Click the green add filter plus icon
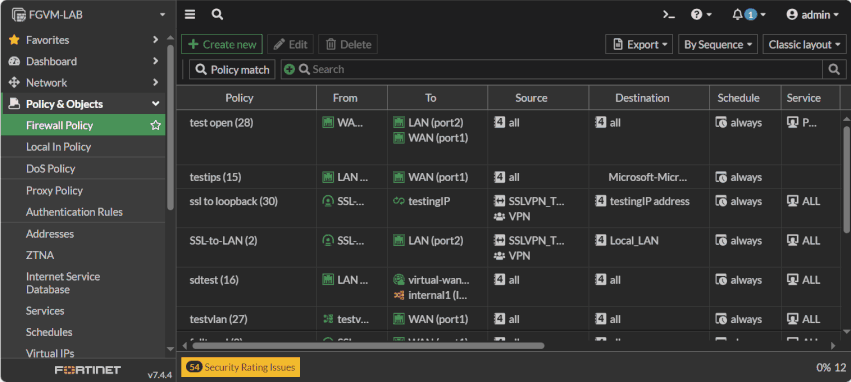The height and width of the screenshot is (382, 851). [x=289, y=69]
